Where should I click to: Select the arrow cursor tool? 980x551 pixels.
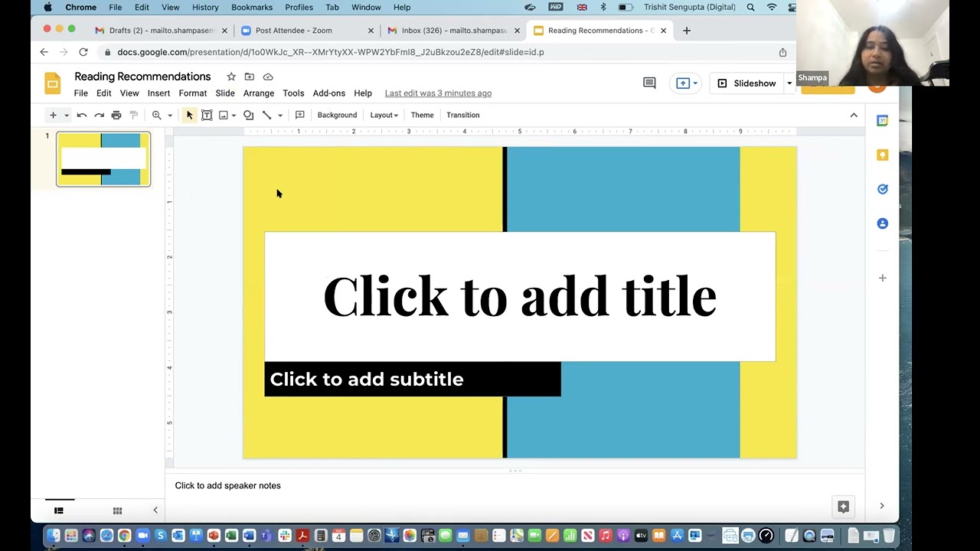tap(190, 115)
